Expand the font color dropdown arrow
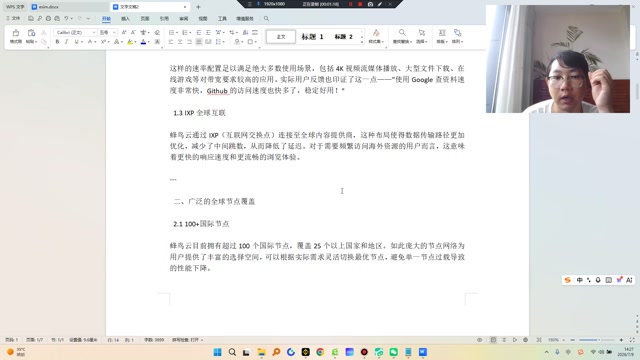 (x=148, y=42)
